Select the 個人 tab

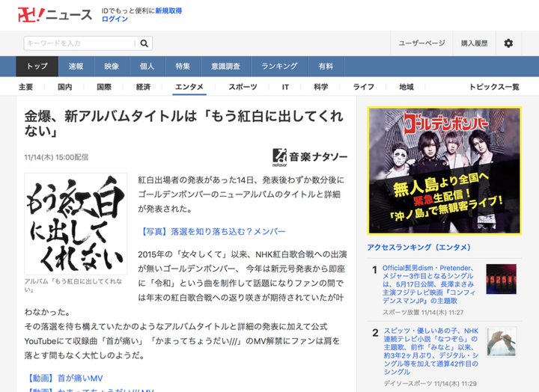tap(147, 67)
